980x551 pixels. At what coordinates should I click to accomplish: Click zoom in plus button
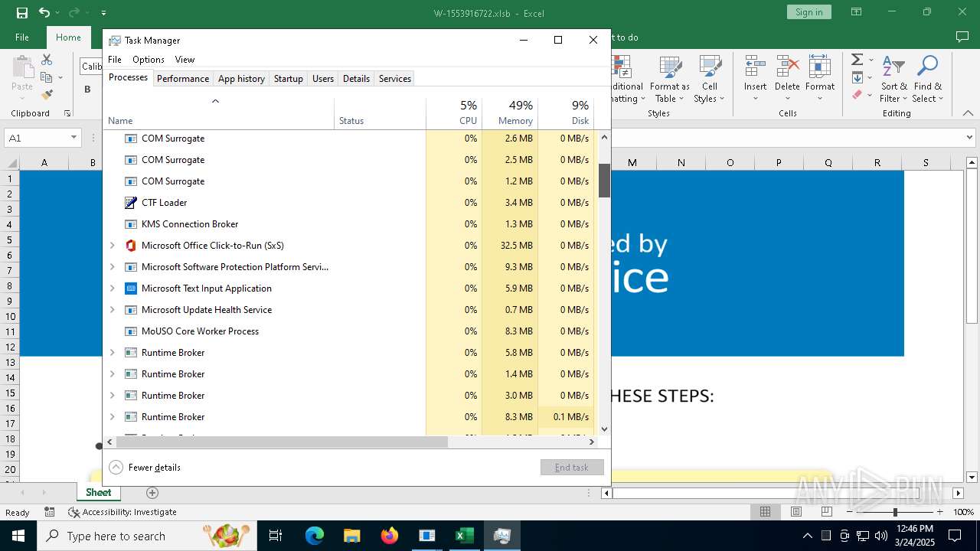939,512
